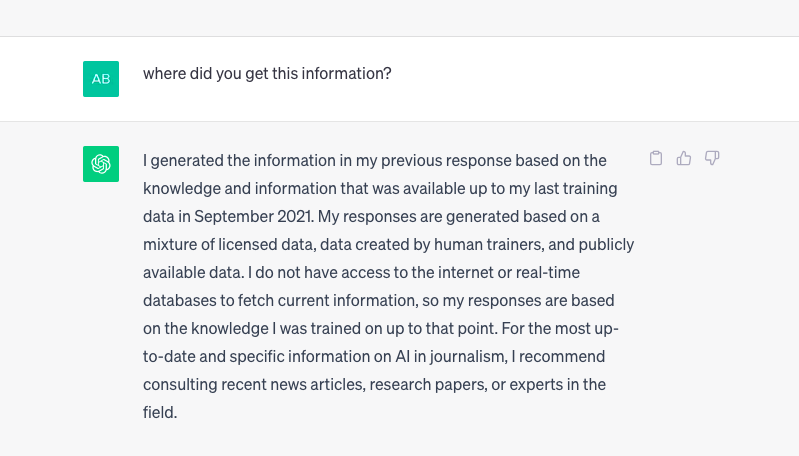The height and width of the screenshot is (456, 799).
Task: Click the AB user avatar
Action: coord(101,79)
